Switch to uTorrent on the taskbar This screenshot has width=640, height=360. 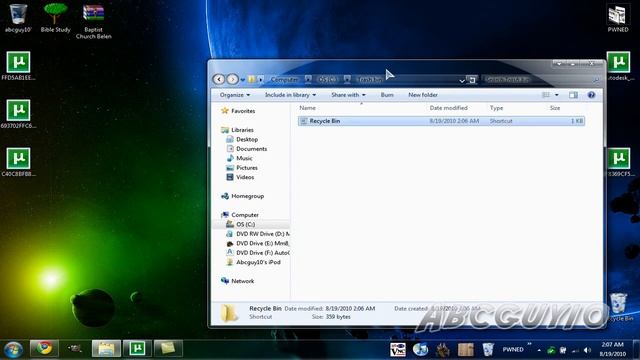coord(138,349)
